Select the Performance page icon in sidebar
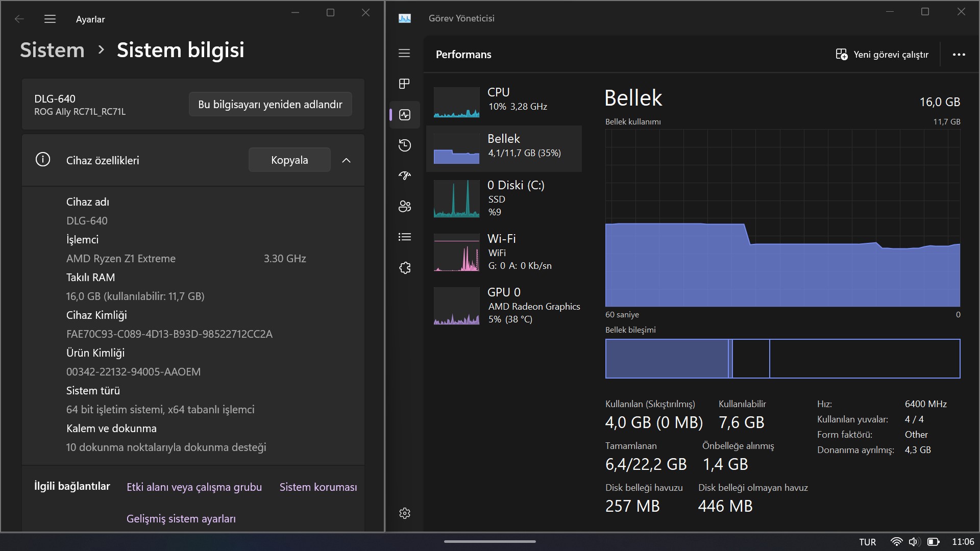This screenshot has width=980, height=551. click(405, 115)
